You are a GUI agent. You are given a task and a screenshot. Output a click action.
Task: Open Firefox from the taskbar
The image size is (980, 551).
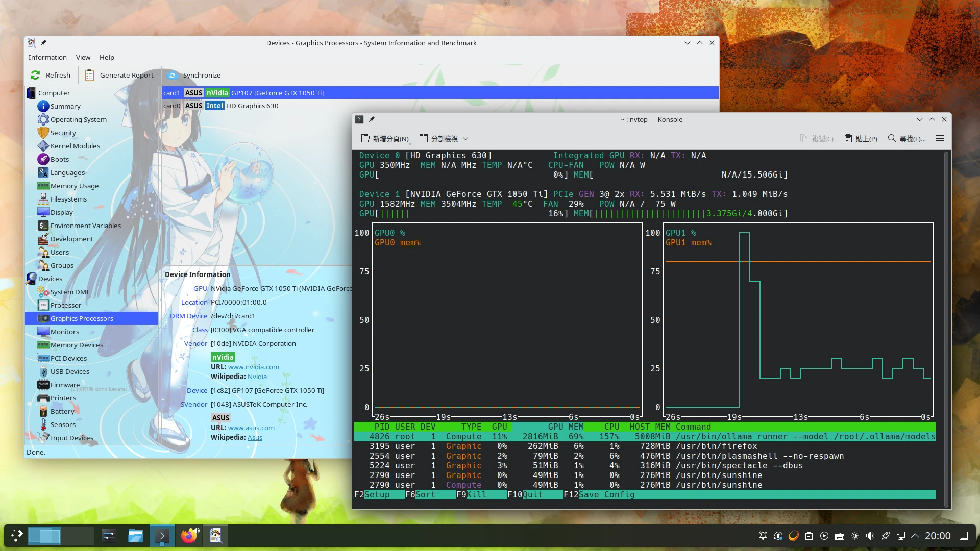189,536
